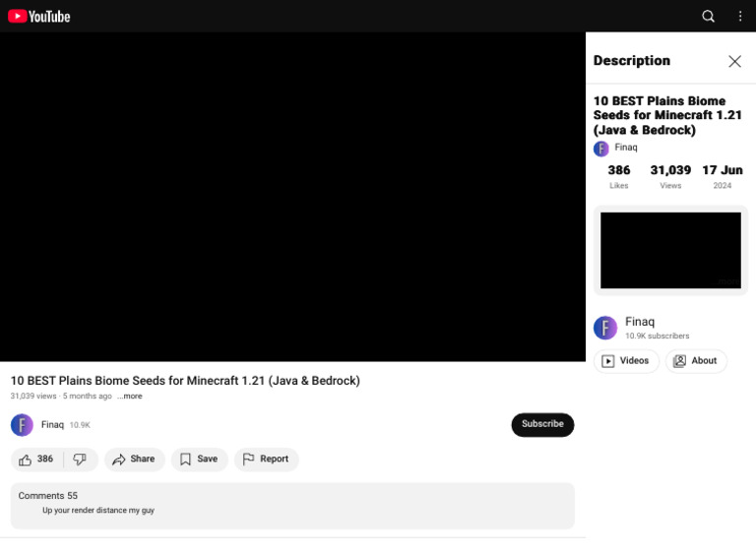The image size is (756, 554).
Task: Report the video using the flag button
Action: pyautogui.click(x=266, y=459)
